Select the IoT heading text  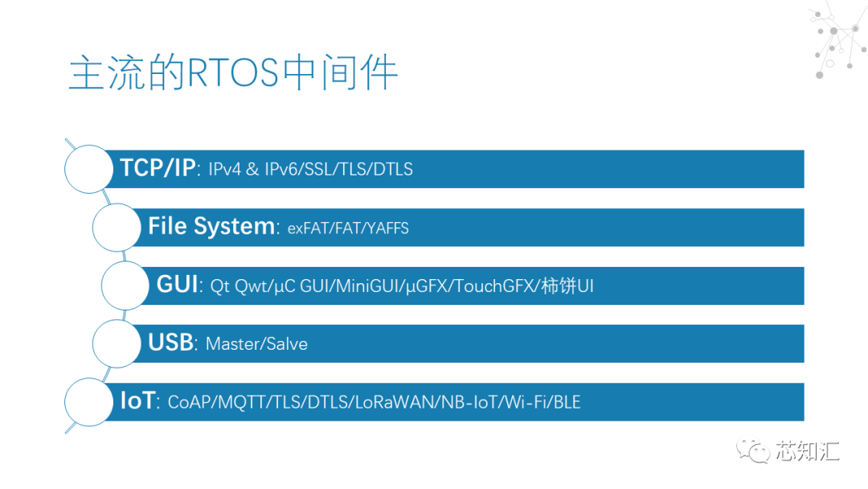click(x=137, y=401)
